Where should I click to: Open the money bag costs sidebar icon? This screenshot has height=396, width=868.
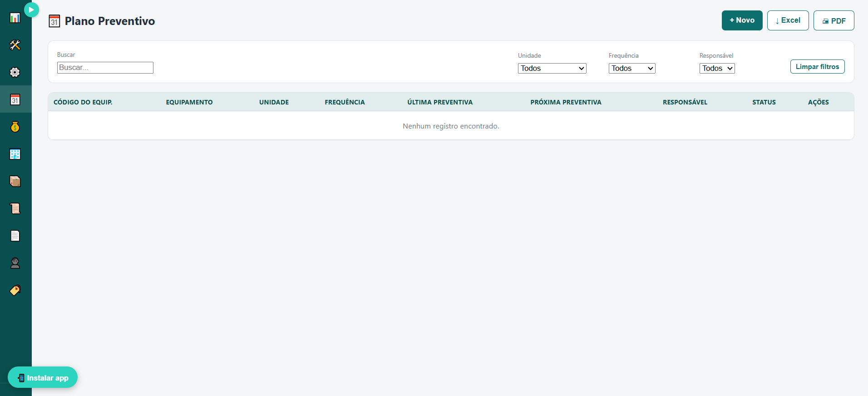[x=15, y=127]
